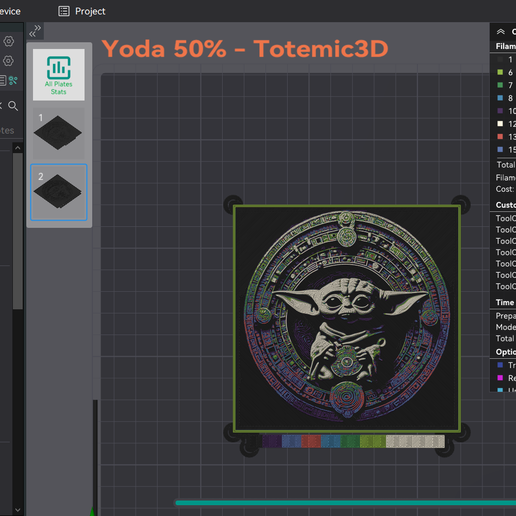Click the first 'ToolC' row

click(x=505, y=218)
